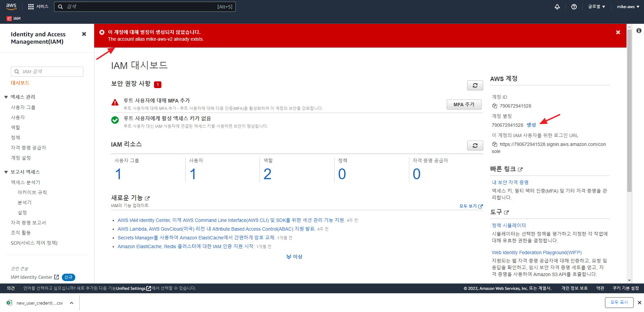Open the Policy simulator link

pyautogui.click(x=509, y=225)
